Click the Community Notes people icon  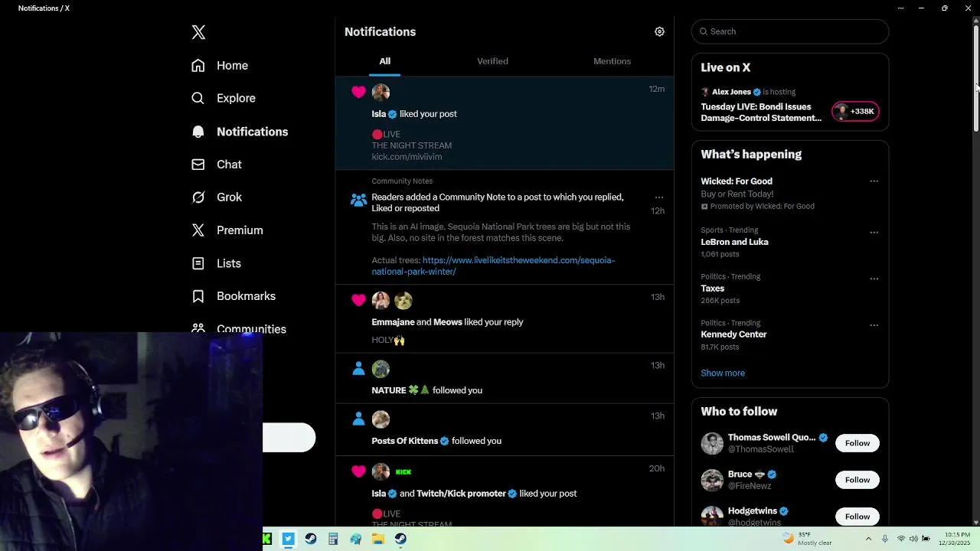(358, 201)
